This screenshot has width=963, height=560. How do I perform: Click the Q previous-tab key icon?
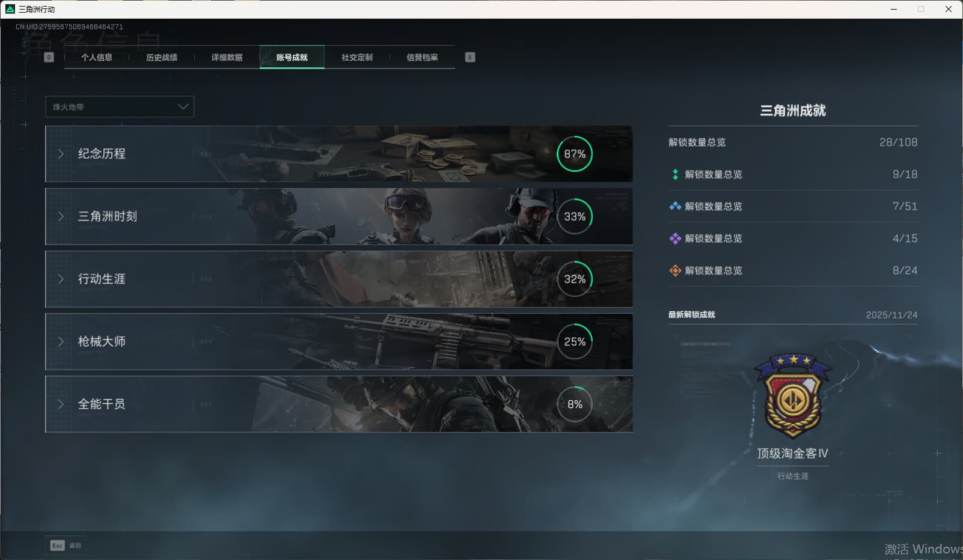(49, 57)
